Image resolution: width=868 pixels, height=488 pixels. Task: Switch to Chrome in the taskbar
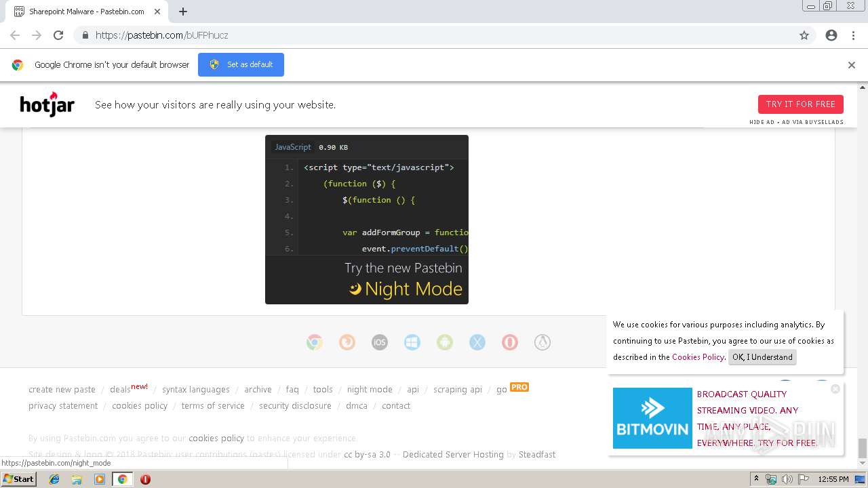pos(122,479)
